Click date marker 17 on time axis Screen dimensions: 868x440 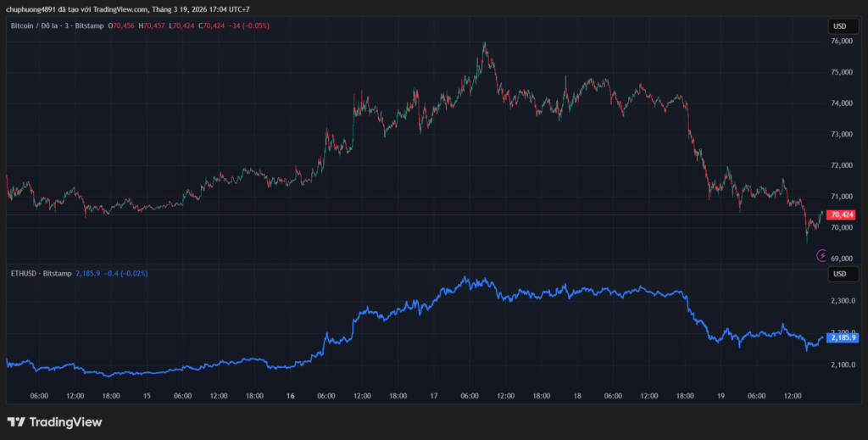[434, 396]
